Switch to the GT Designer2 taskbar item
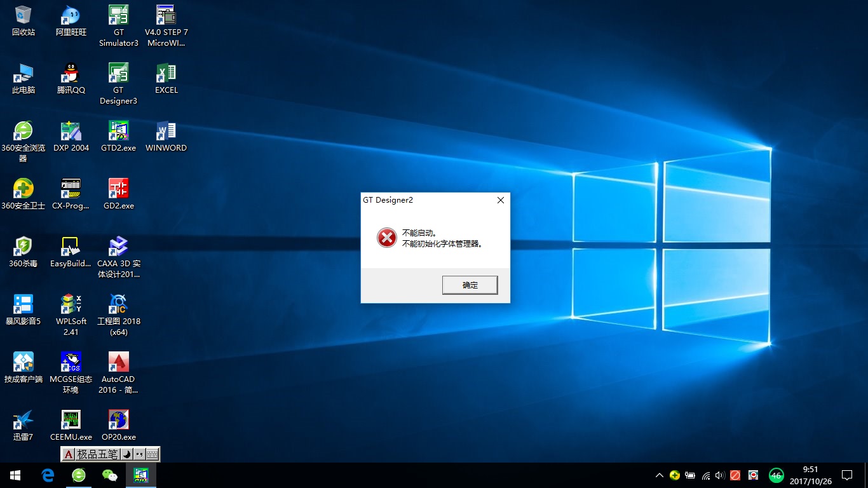 (x=140, y=475)
